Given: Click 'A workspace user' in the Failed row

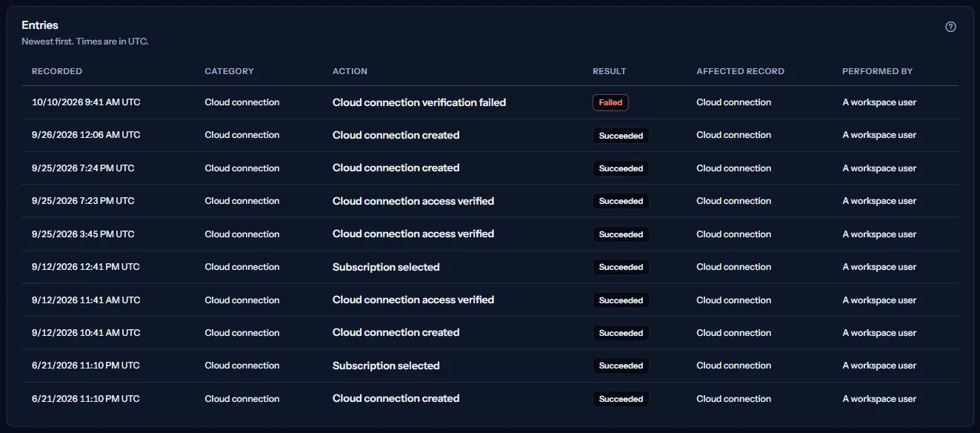Looking at the screenshot, I should (879, 102).
